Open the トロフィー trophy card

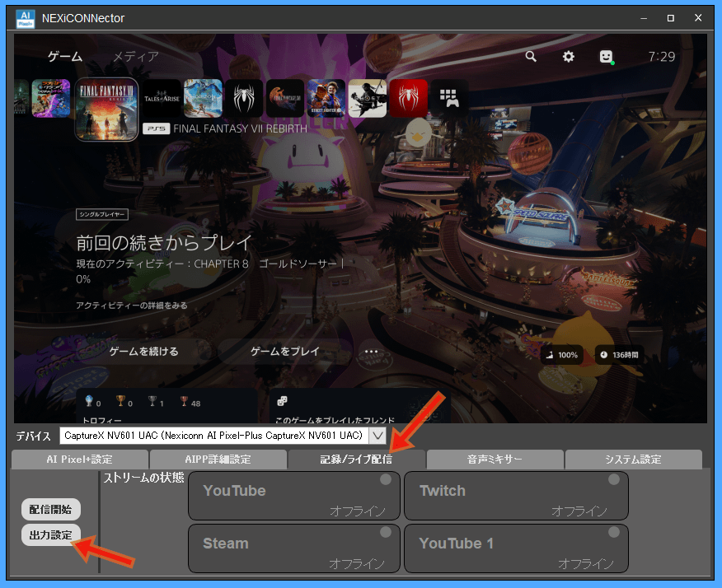click(167, 406)
